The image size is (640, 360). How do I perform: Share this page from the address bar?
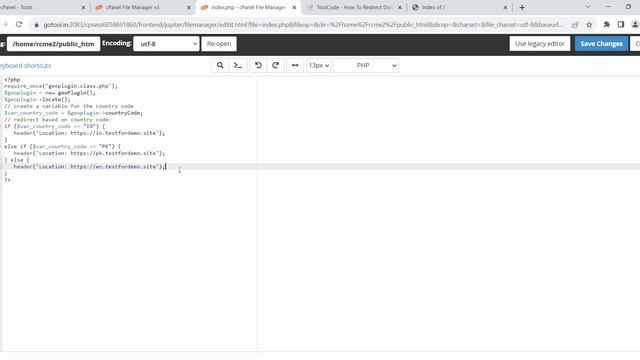pos(575,24)
